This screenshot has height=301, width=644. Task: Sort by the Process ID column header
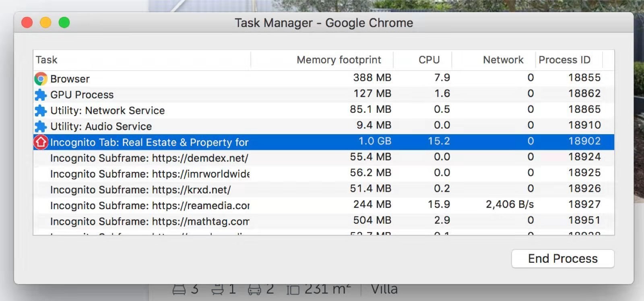[569, 60]
